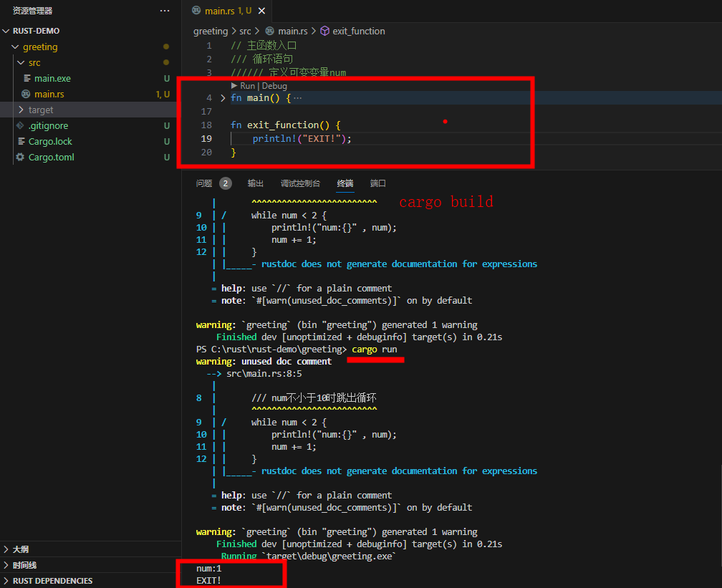Open the Cargo.toml file
Viewport: 722px width, 588px height.
pyautogui.click(x=51, y=157)
